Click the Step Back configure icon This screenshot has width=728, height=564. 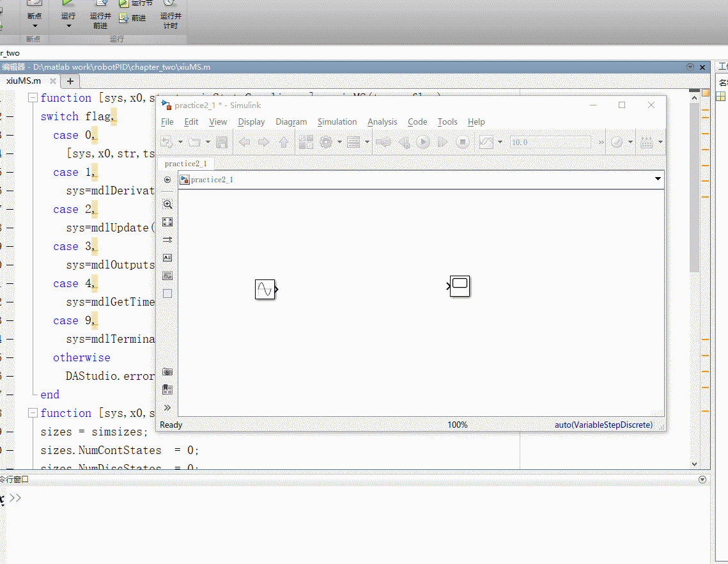click(404, 142)
